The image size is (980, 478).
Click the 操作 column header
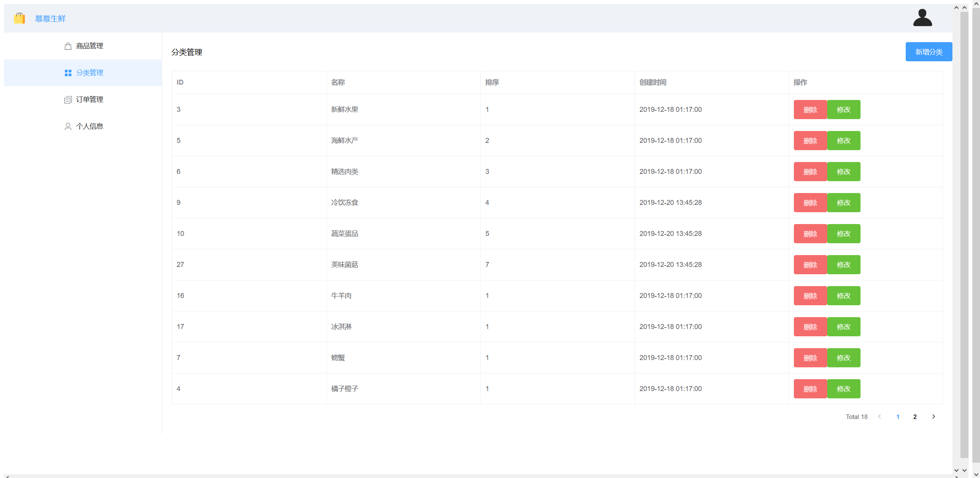click(865, 82)
